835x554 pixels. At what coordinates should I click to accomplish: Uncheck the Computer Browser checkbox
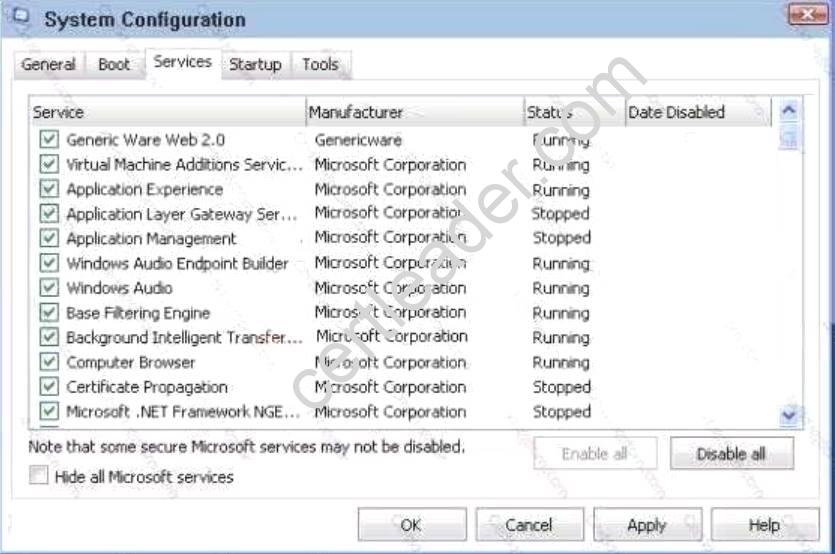(x=49, y=362)
